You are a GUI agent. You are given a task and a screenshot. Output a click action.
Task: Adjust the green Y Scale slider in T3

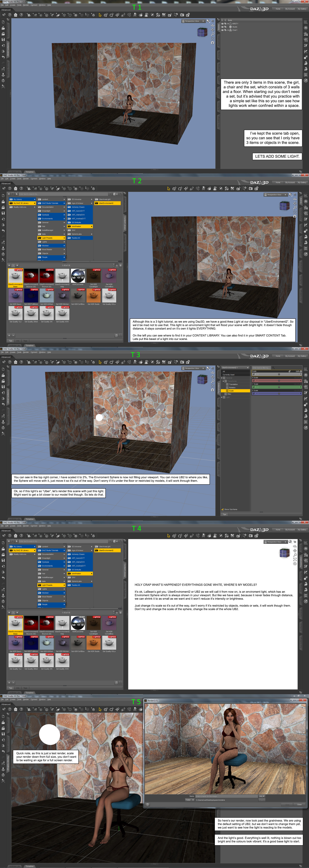coord(277,387)
